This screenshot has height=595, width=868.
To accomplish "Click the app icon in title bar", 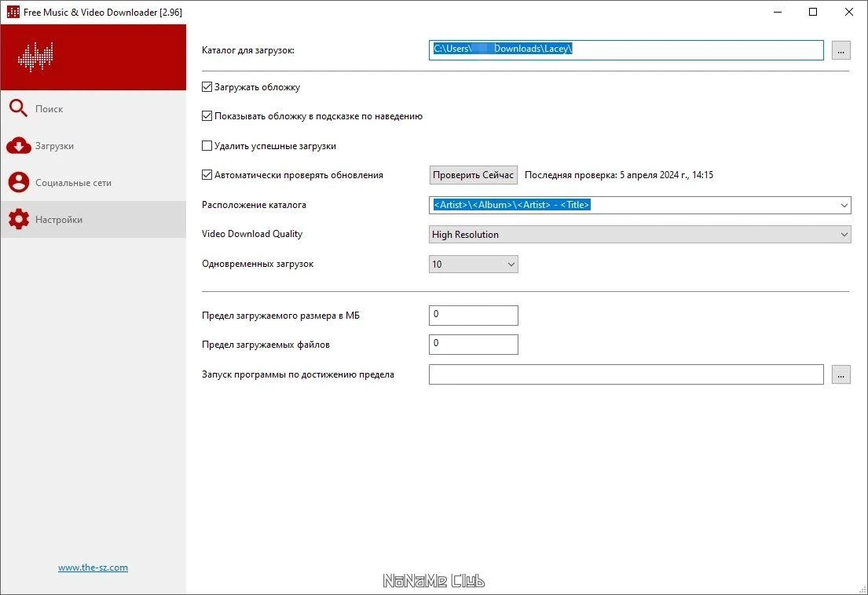I will pos(13,12).
